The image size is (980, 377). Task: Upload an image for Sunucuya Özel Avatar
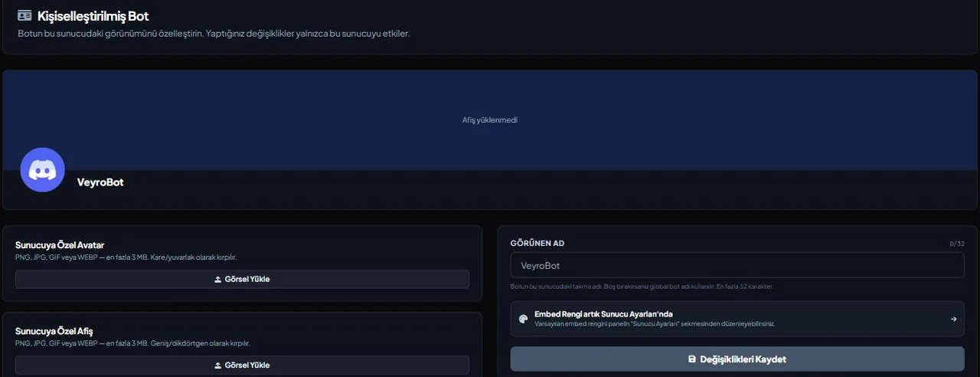[242, 279]
